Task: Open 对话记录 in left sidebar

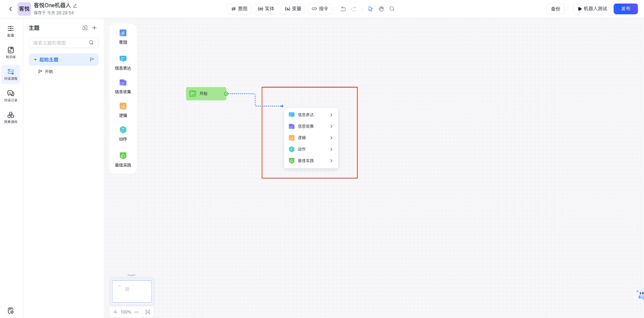Action: point(11,95)
